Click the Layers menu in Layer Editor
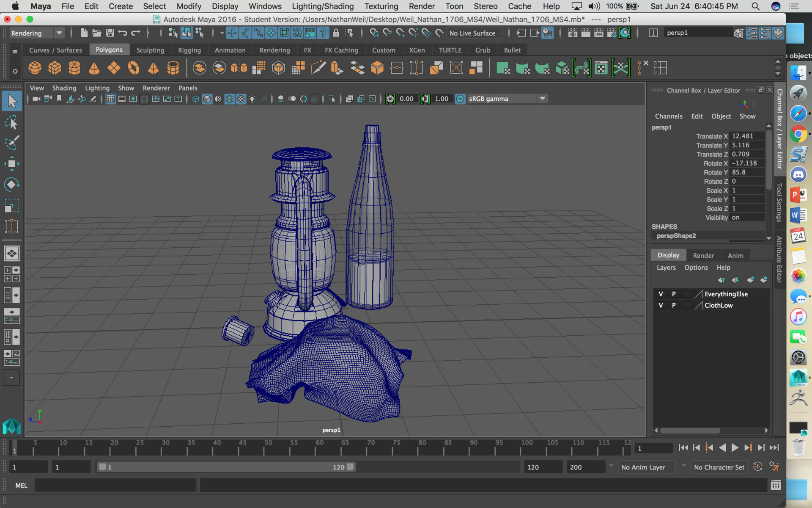 666,268
